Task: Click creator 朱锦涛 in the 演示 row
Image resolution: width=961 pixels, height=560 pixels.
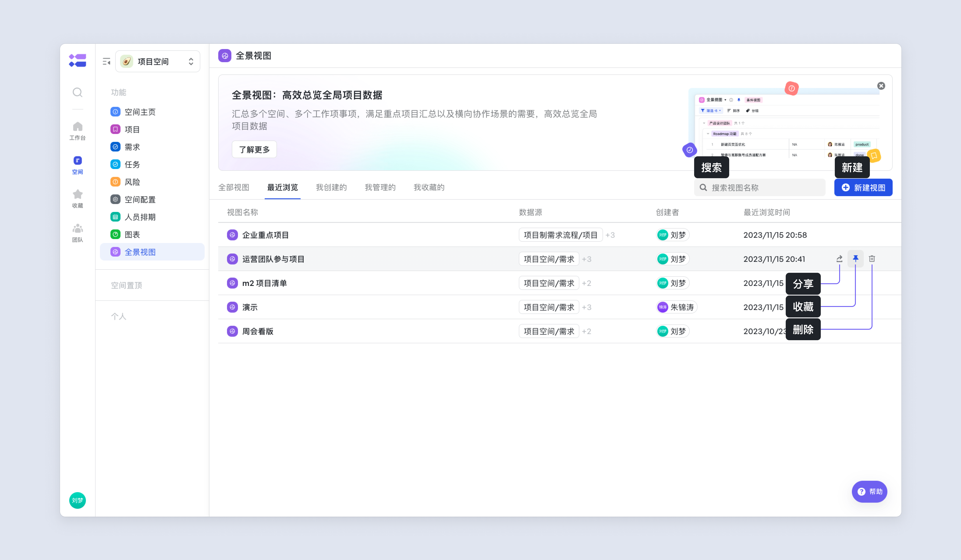Action: [x=677, y=307]
